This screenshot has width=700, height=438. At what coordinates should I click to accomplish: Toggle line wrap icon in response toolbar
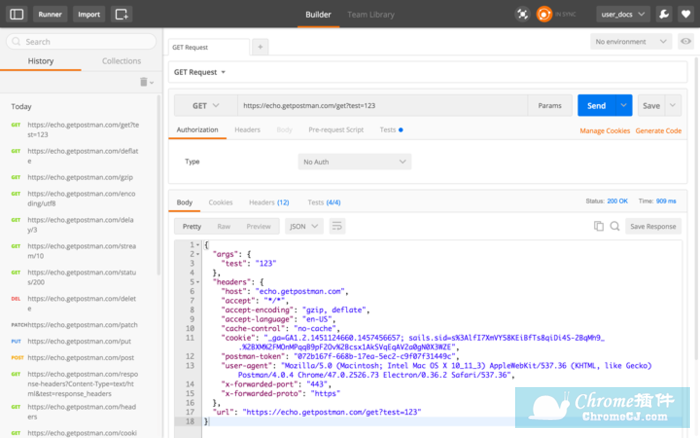[337, 226]
